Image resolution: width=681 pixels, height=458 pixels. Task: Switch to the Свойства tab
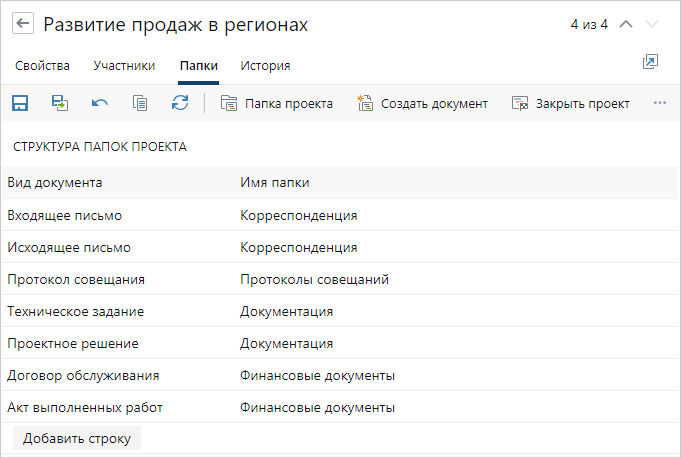tap(43, 66)
